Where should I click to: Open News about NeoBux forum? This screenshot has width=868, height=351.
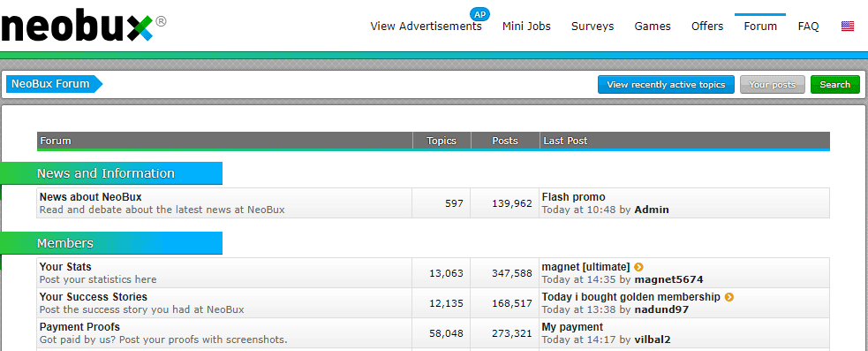pyautogui.click(x=91, y=197)
